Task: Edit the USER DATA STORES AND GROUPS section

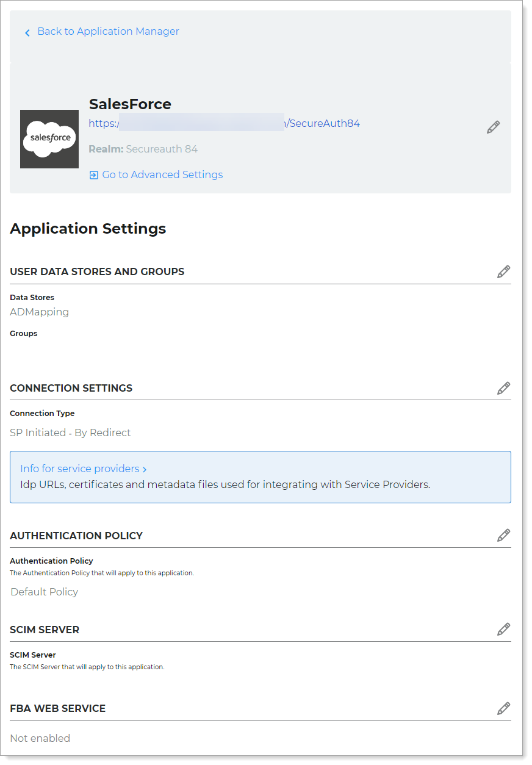Action: click(x=503, y=271)
